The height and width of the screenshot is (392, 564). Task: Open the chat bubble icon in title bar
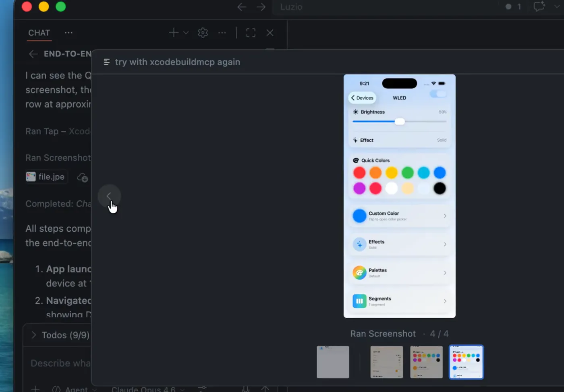point(539,6)
